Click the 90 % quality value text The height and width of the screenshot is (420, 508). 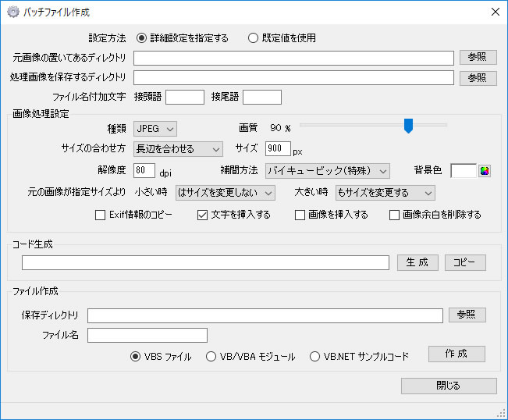point(281,128)
